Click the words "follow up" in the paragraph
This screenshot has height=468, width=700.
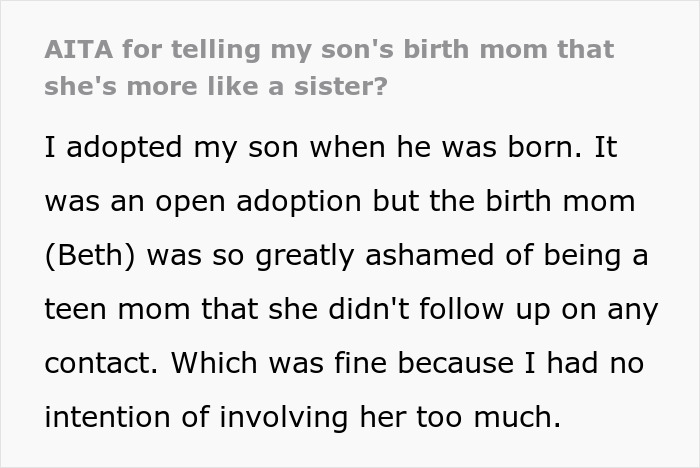tap(522, 310)
